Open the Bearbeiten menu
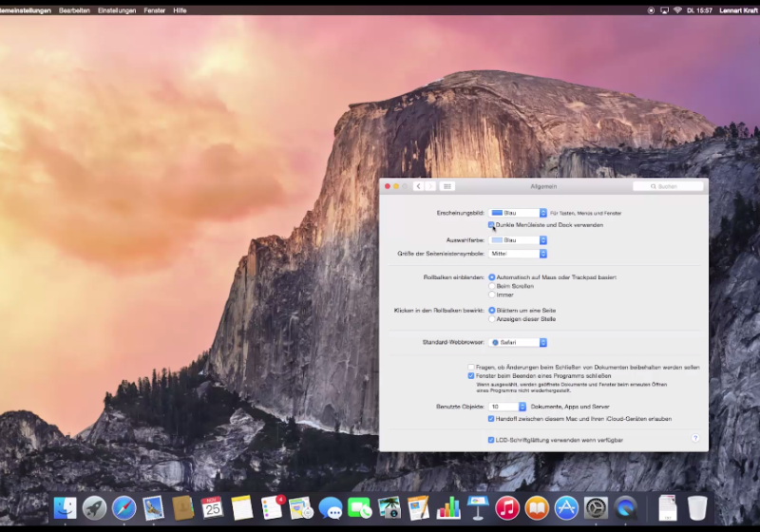Screen dimensions: 760x532 point(75,9)
